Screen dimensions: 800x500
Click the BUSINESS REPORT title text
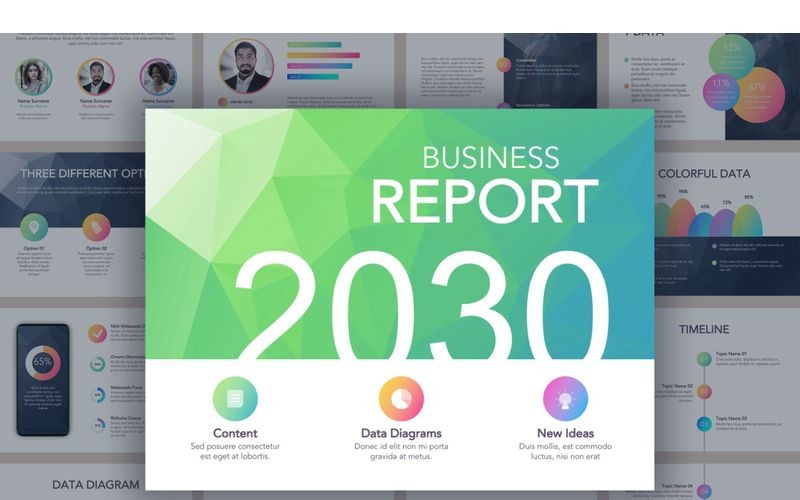click(x=484, y=185)
